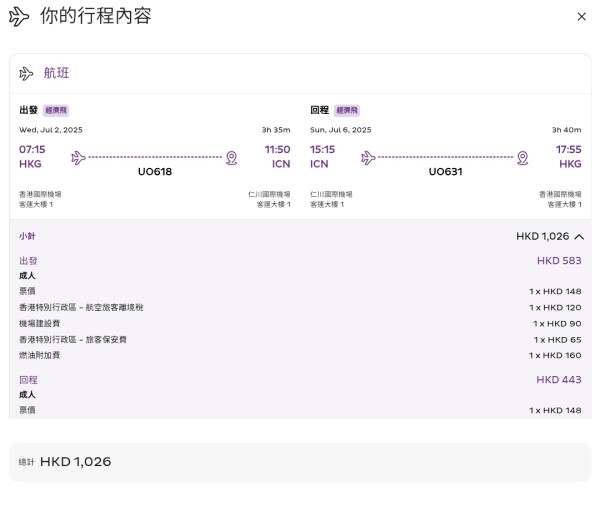Collapse the 小計 subtotal chevron
The width and height of the screenshot is (600, 505).
click(x=579, y=237)
